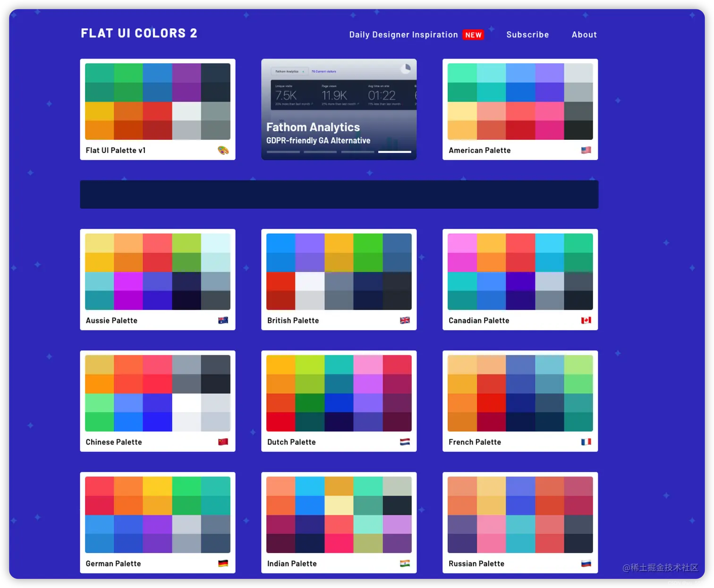Click the Canadian flag icon
The width and height of the screenshot is (714, 588).
(x=586, y=320)
